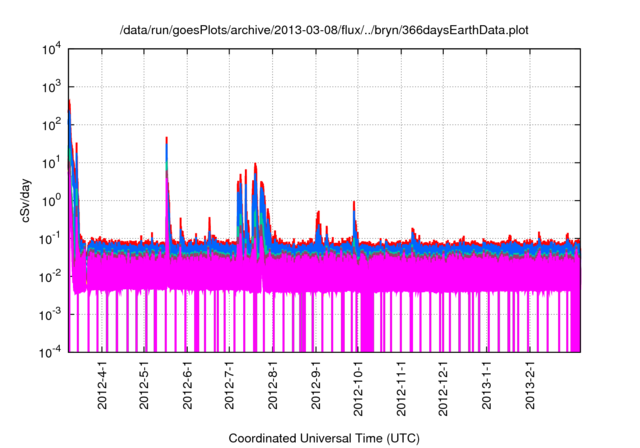Click the plot title file path text
The width and height of the screenshot is (640, 448).
click(x=324, y=30)
